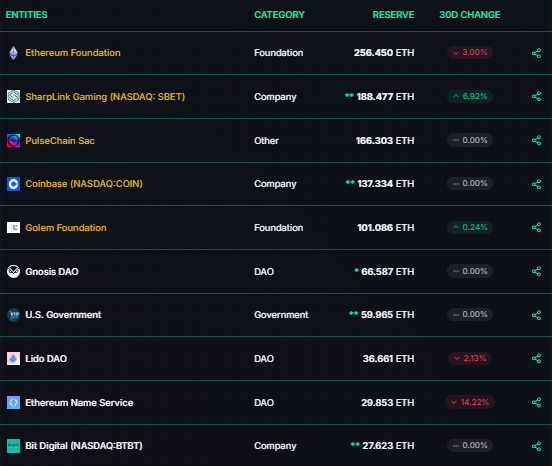The height and width of the screenshot is (466, 552).
Task: Open SharpLink Gaming (NASDAQ: SBET) link
Action: [x=105, y=97]
